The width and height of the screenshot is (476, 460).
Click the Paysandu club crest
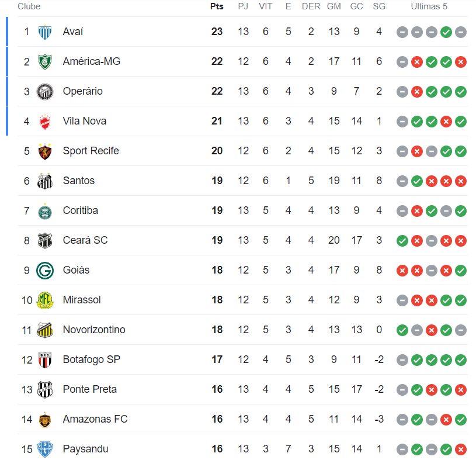[45, 449]
